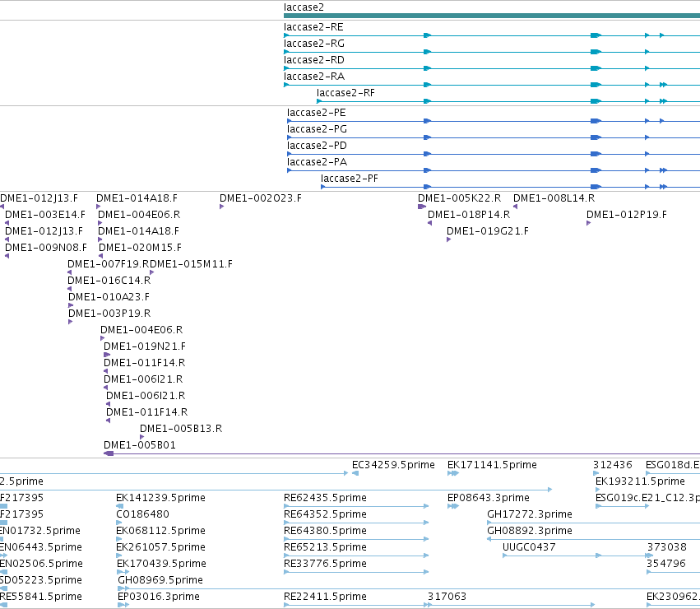Select the laccase2-RF transcript label
The image size is (700, 609).
[x=345, y=93]
